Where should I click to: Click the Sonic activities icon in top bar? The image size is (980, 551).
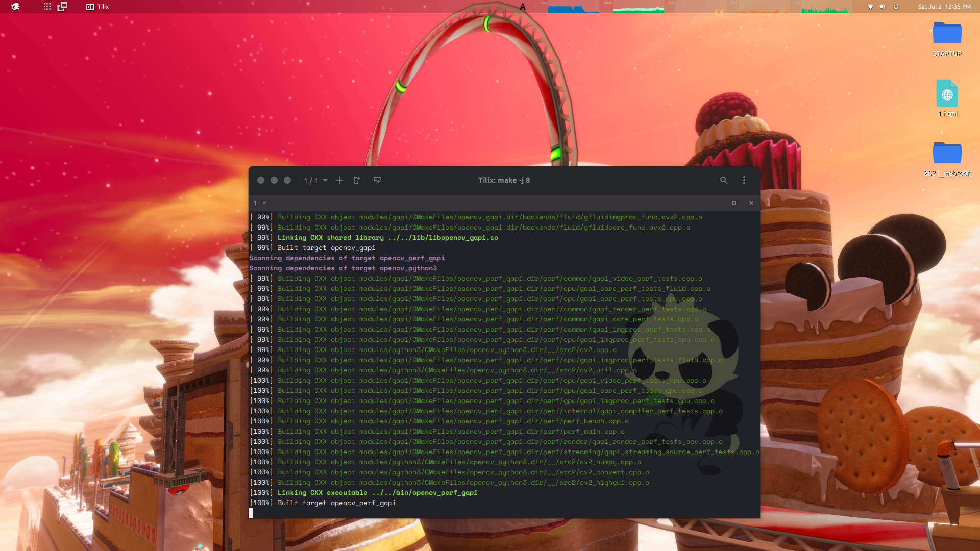click(x=15, y=7)
